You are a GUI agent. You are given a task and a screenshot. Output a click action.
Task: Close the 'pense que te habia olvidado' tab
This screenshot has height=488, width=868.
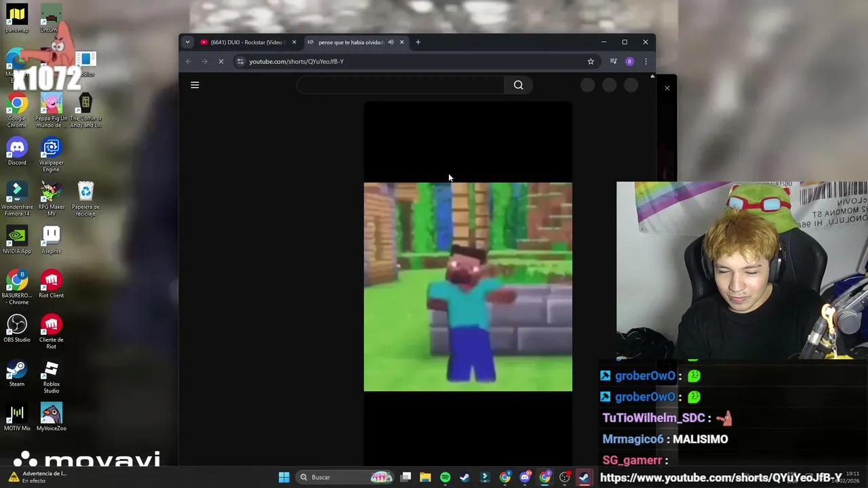coord(401,42)
